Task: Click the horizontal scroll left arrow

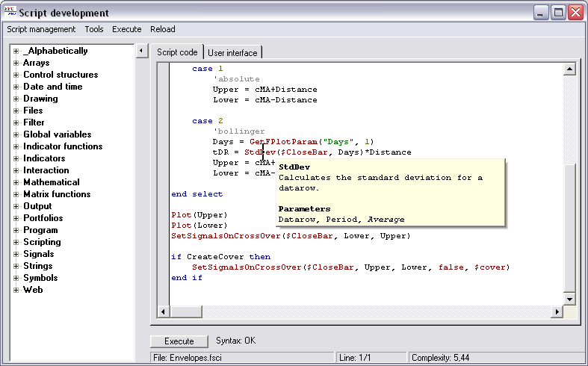Action: click(x=162, y=311)
